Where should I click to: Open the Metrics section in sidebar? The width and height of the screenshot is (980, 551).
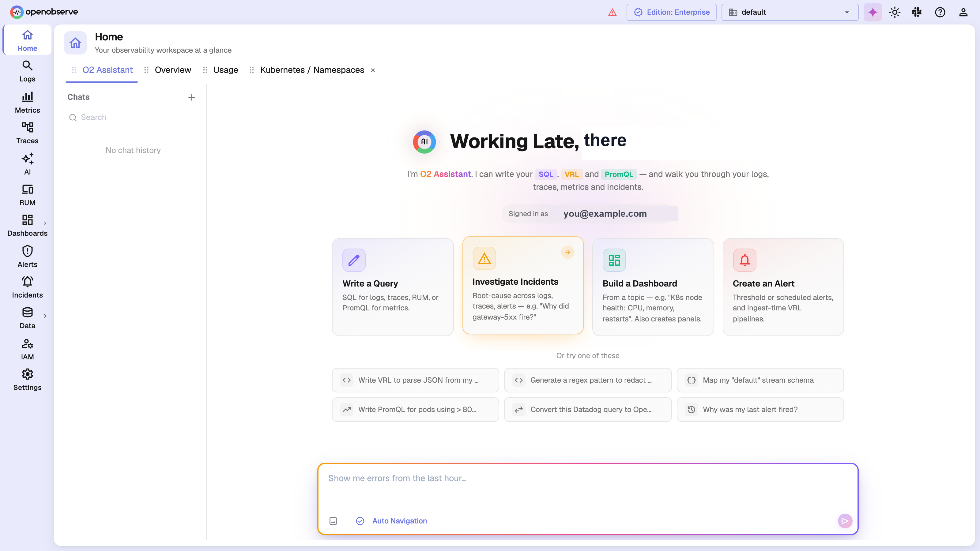point(27,102)
